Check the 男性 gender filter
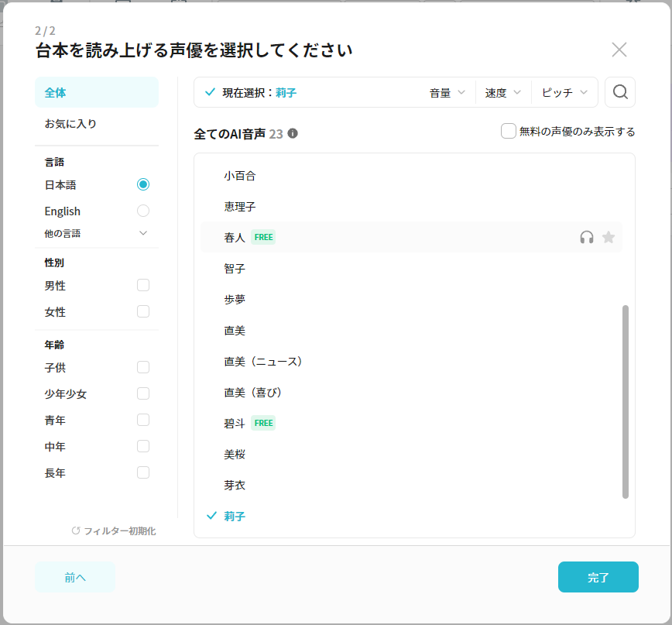Image resolution: width=672 pixels, height=625 pixels. point(143,286)
